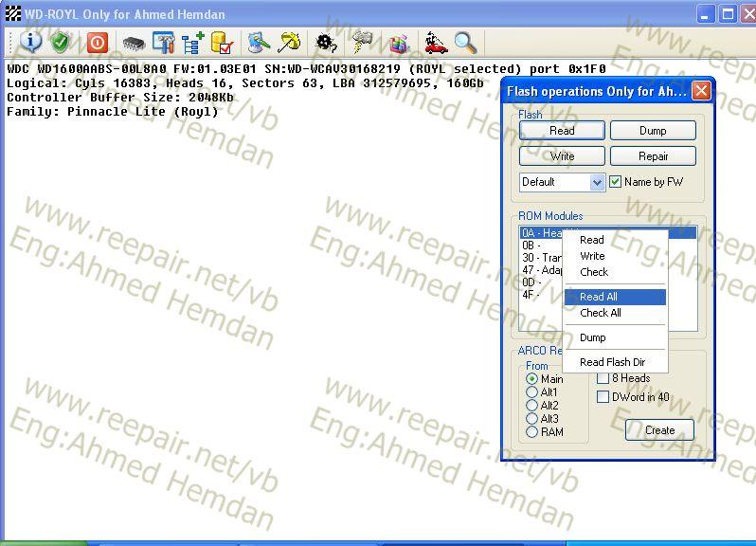
Task: Click the magnifying glass search icon
Action: [464, 43]
